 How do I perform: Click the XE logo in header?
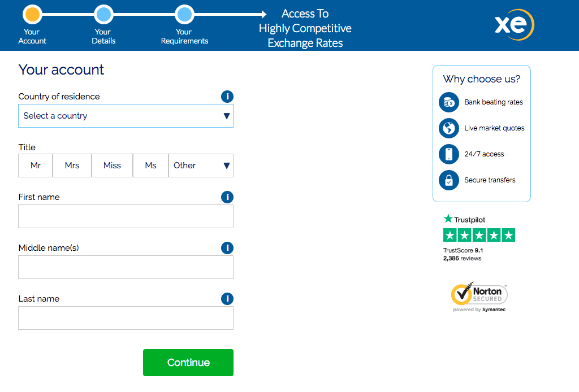click(x=514, y=25)
